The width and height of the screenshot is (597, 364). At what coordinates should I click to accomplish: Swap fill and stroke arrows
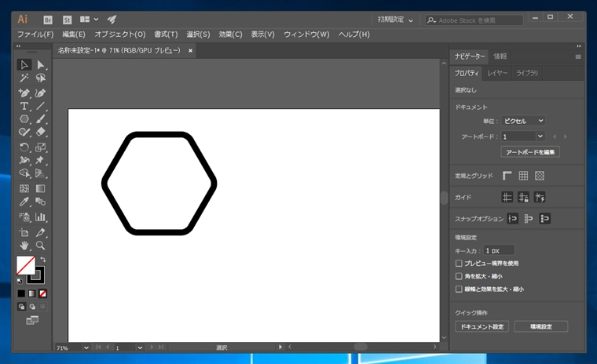(43, 260)
